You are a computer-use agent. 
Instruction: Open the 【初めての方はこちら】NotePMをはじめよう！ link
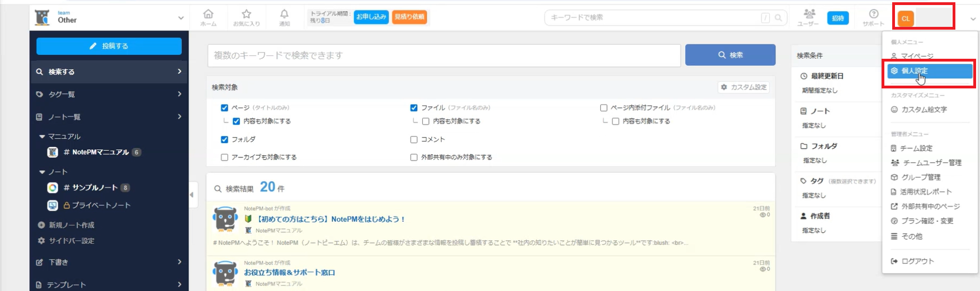pyautogui.click(x=330, y=219)
